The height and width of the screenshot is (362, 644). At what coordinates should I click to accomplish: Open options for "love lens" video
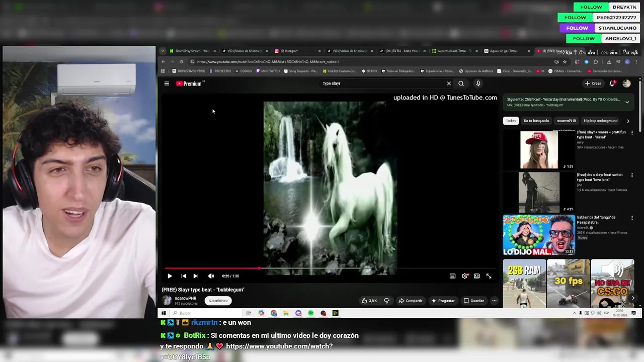coord(632,175)
